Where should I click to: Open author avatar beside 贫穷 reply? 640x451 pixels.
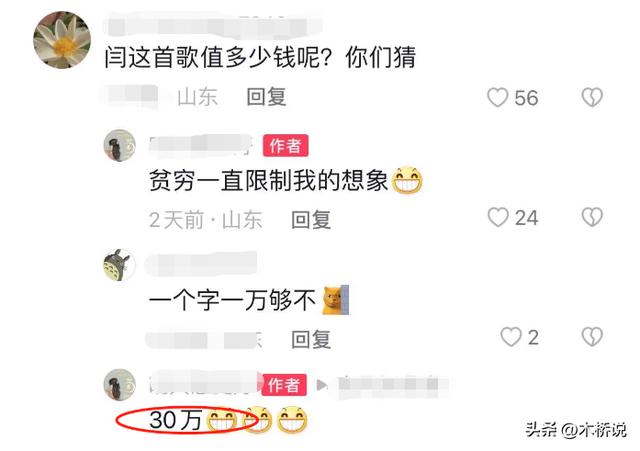[x=119, y=145]
